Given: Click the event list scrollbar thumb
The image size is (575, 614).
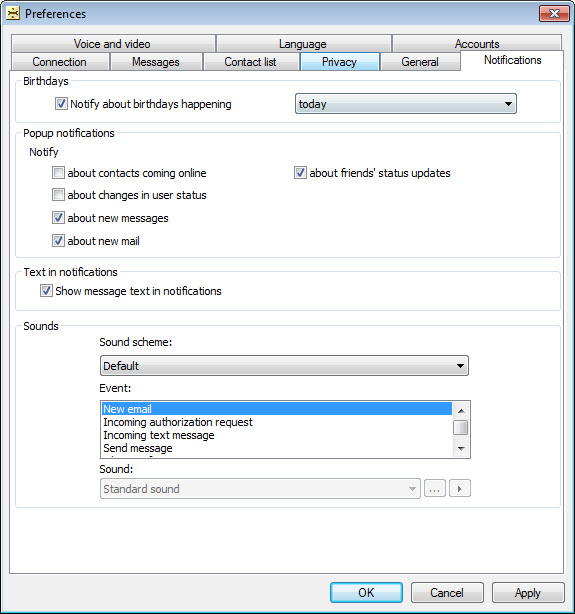Looking at the screenshot, I should [461, 427].
